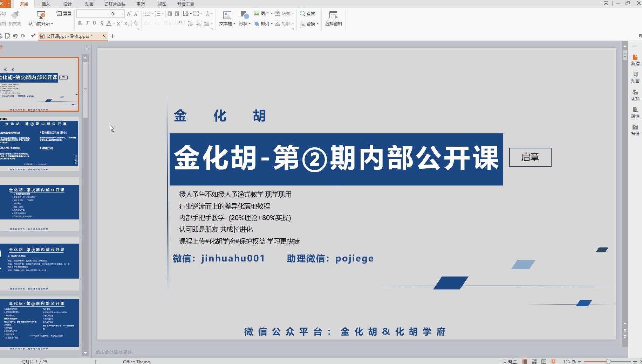The image size is (642, 364).
Task: Start slideshow from current slide icon
Action: click(41, 15)
